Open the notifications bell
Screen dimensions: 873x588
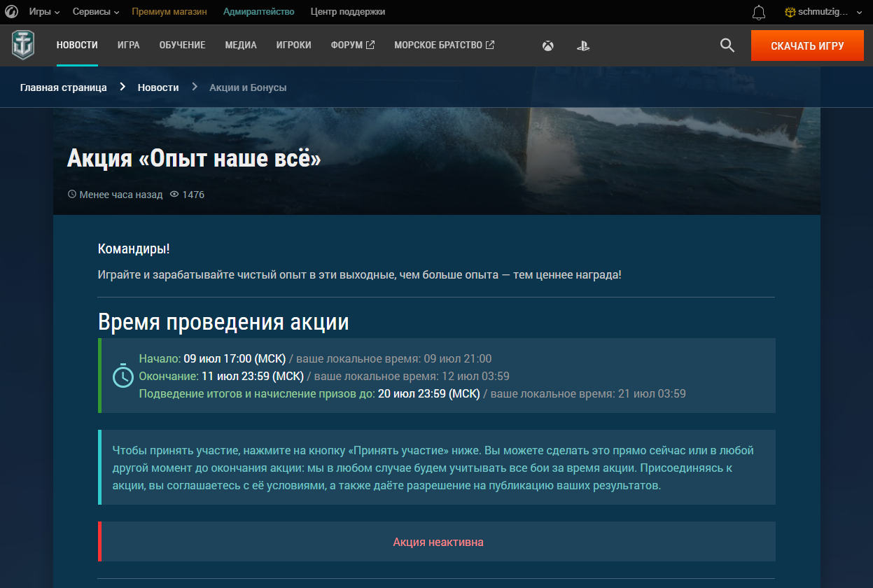pos(759,12)
